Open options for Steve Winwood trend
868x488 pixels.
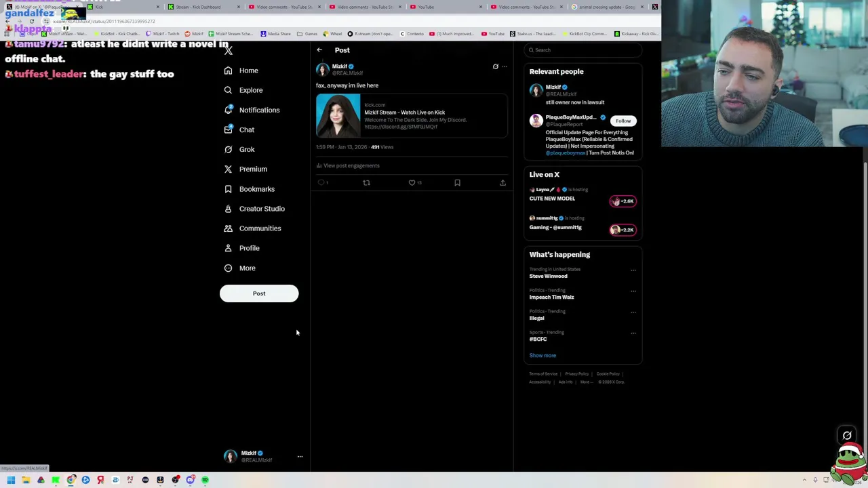pos(633,270)
